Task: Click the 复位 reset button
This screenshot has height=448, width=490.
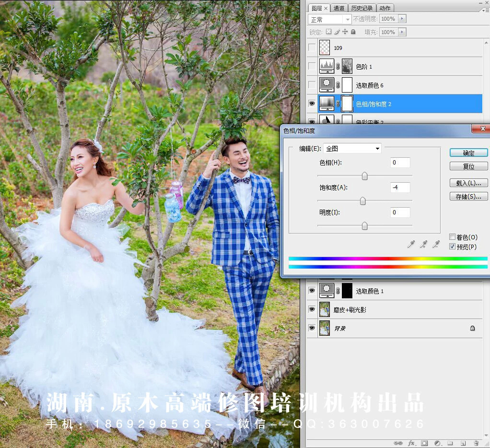Action: point(468,166)
